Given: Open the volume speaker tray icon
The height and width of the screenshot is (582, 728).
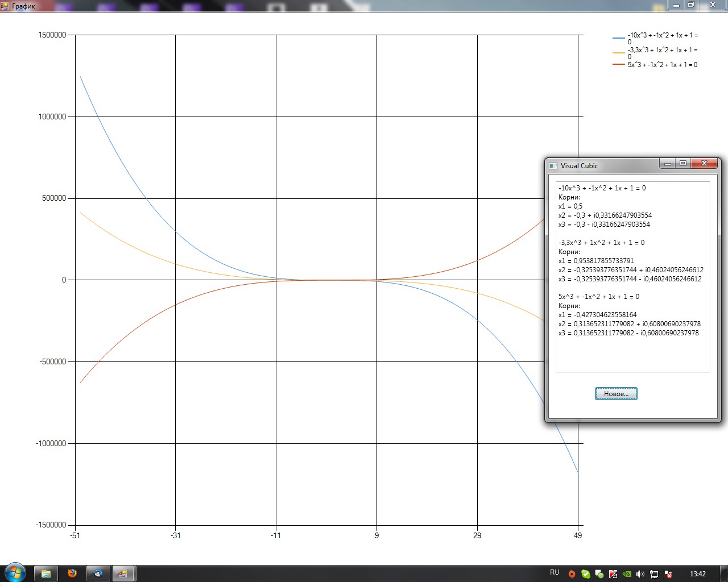Looking at the screenshot, I should click(640, 574).
